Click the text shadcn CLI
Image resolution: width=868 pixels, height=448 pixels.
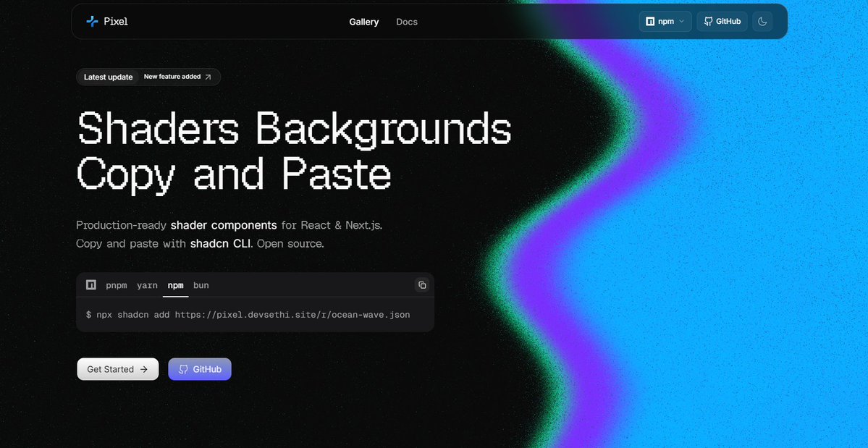tap(222, 243)
